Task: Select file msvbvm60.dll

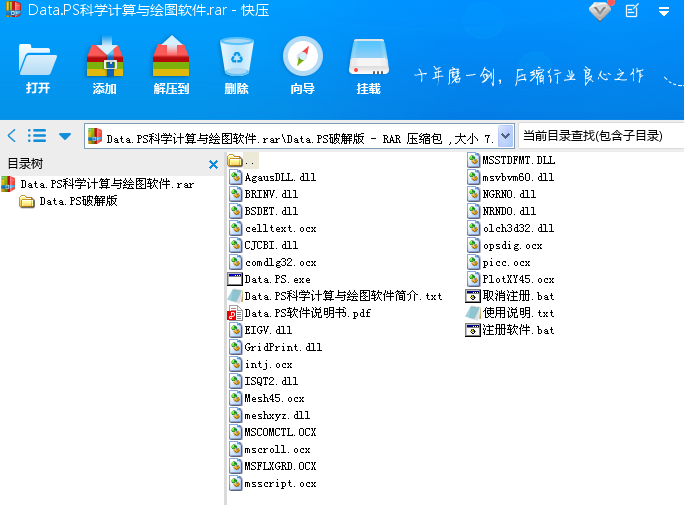Action: (511, 177)
